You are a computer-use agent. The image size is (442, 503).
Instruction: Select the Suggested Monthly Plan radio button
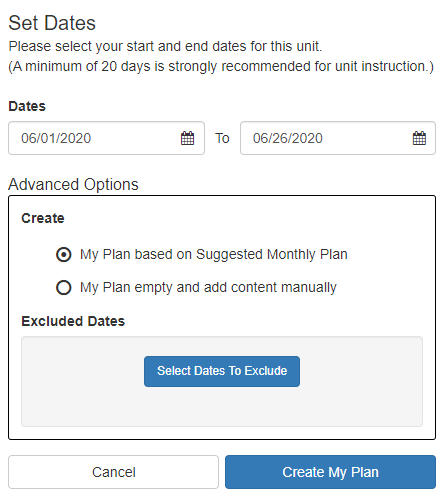pyautogui.click(x=64, y=255)
